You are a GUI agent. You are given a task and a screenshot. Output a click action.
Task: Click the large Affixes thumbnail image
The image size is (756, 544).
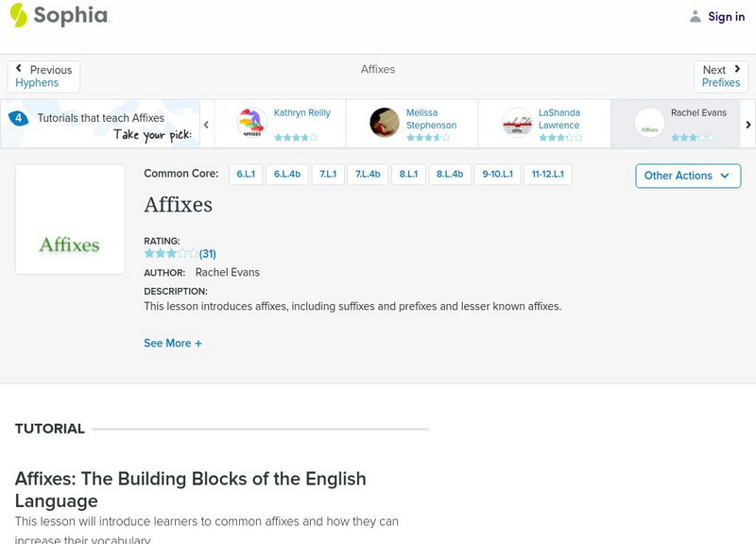pyautogui.click(x=70, y=219)
